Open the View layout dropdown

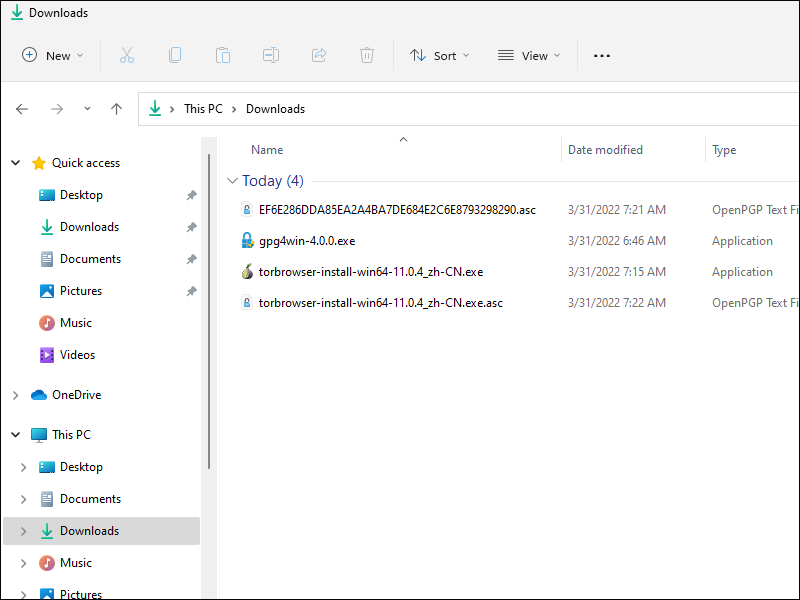pos(529,56)
